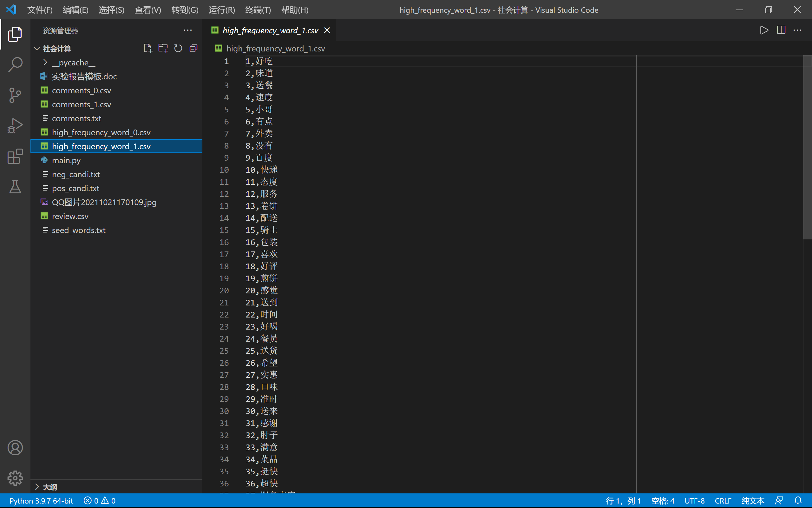Open the Run and Debug view
Screen dimensions: 812x508
15,126
